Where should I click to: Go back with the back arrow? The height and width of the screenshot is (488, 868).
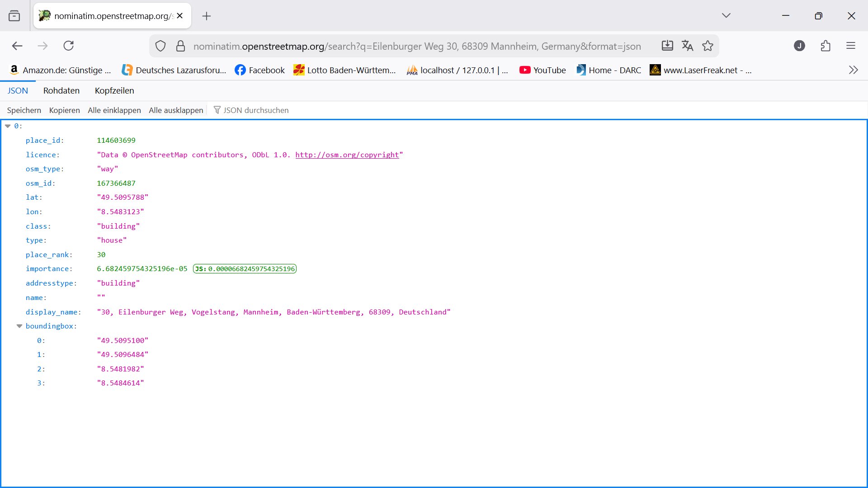point(17,46)
